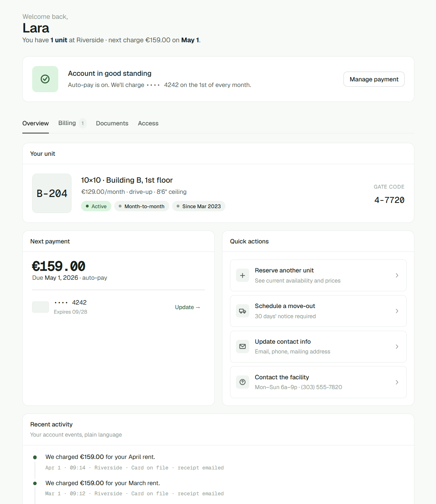Click the Mon–Sun 6a–9p phone number text
This screenshot has width=436, height=504.
click(x=298, y=387)
